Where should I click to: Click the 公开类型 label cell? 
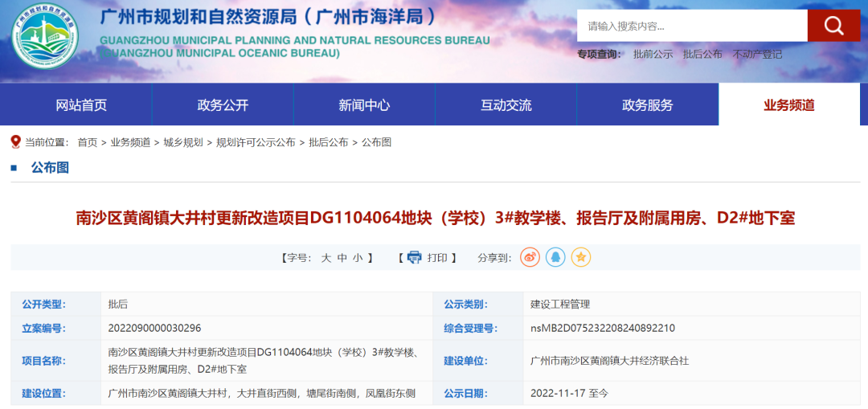56,304
